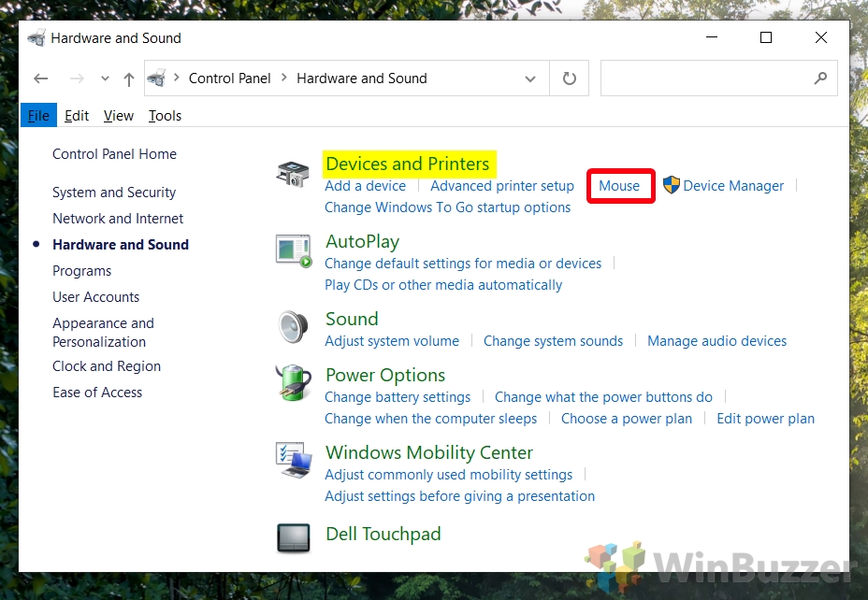The width and height of the screenshot is (868, 600).
Task: Select System and Security in sidebar
Action: click(114, 193)
